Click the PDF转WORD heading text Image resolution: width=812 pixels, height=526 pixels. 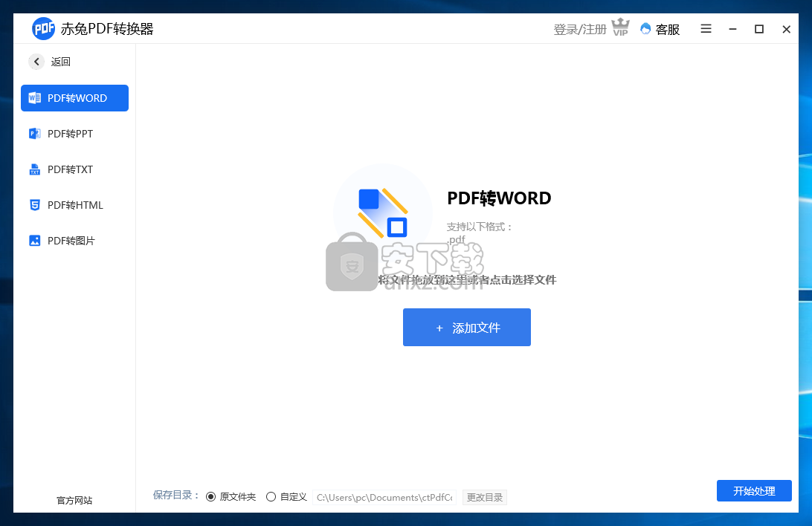tap(499, 198)
